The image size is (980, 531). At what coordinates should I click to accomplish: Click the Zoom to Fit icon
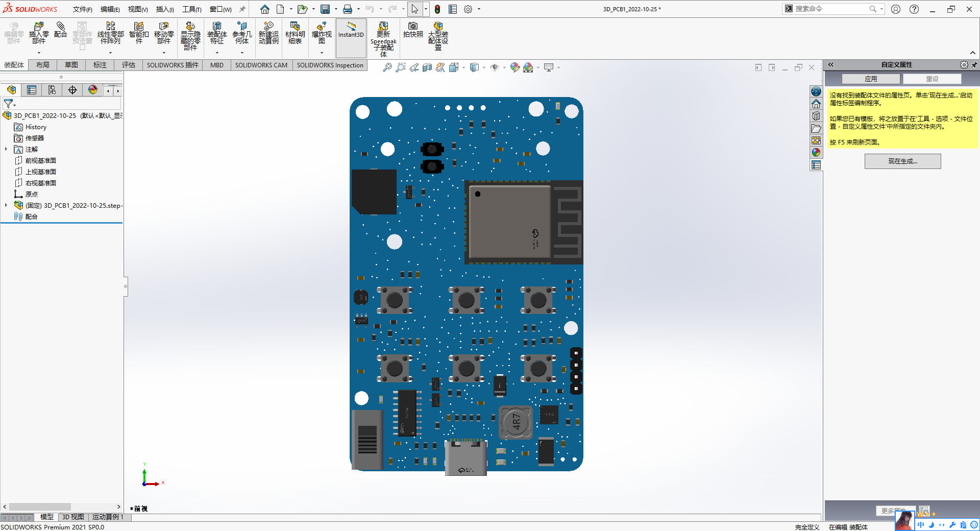click(387, 67)
